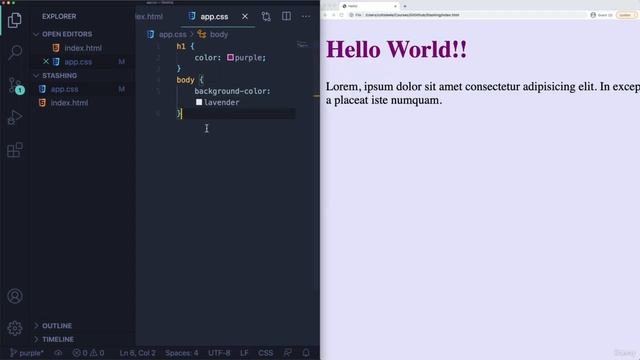
Task: Open the Run and Debug view
Action: click(x=15, y=118)
